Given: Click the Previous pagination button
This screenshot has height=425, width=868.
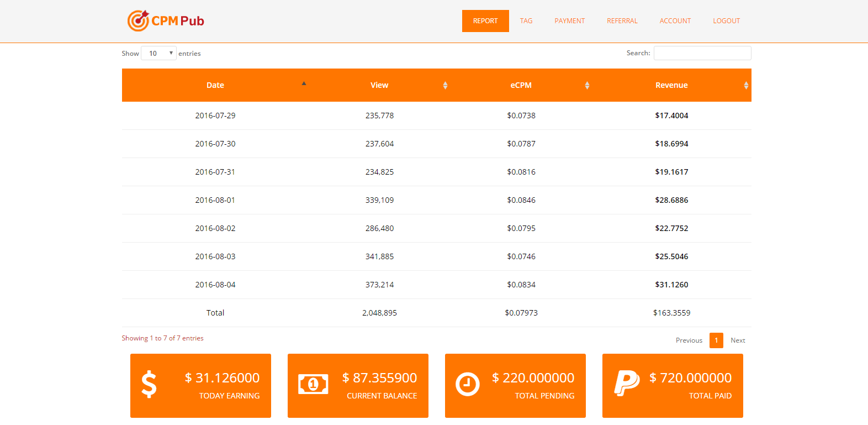Looking at the screenshot, I should [x=689, y=340].
